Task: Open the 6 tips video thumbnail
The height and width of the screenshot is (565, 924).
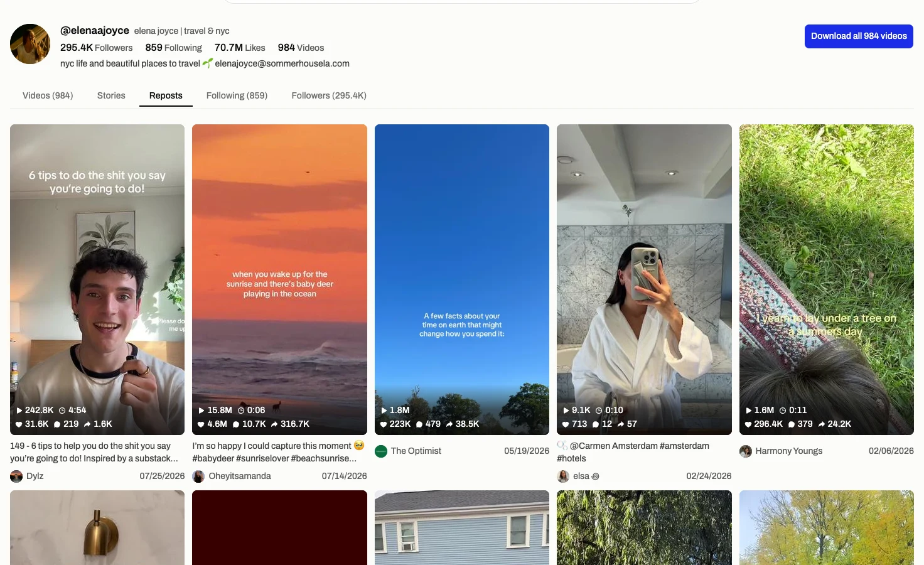Action: click(97, 279)
